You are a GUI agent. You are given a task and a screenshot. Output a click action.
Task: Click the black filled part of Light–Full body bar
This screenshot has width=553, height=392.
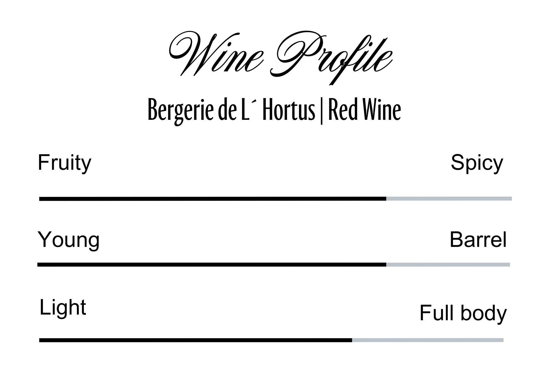(x=196, y=340)
